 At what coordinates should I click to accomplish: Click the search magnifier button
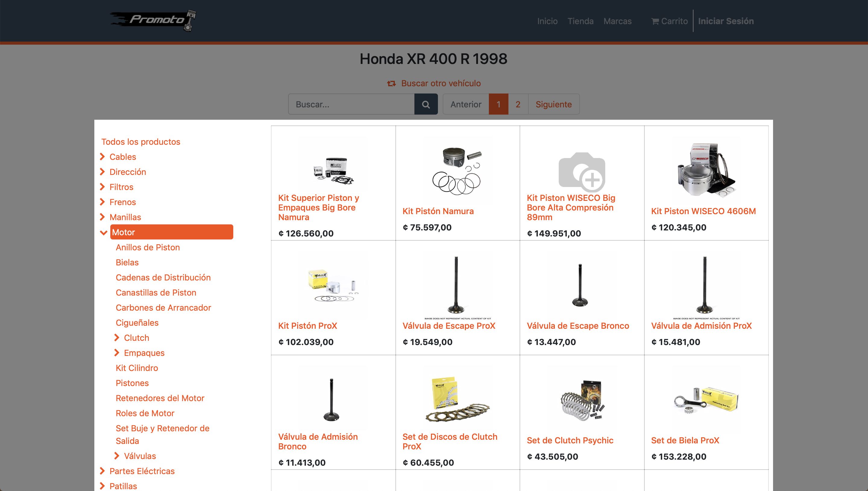pos(426,104)
